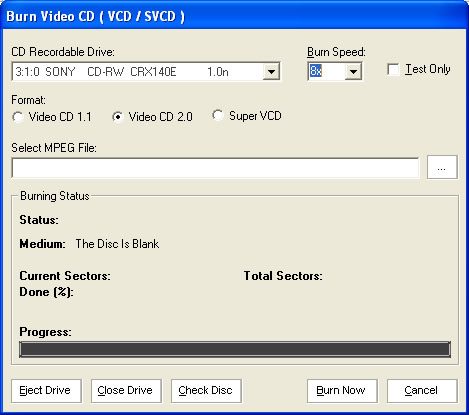Open the CD Recordable Drive dropdown arrow
This screenshot has height=415, width=469.
[x=271, y=71]
